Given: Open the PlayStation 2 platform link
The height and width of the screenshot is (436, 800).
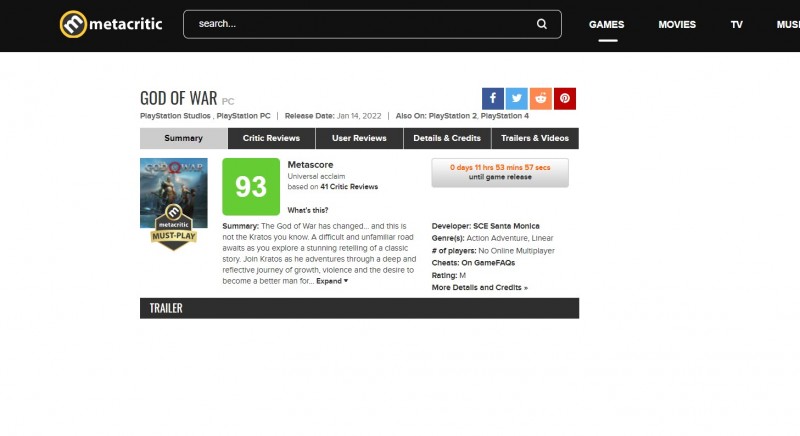Looking at the screenshot, I should pos(453,116).
